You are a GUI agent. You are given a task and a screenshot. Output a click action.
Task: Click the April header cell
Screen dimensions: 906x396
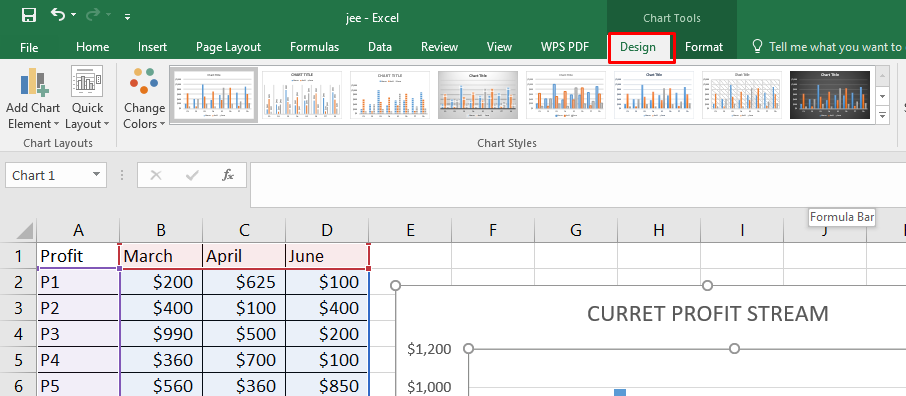(x=244, y=256)
